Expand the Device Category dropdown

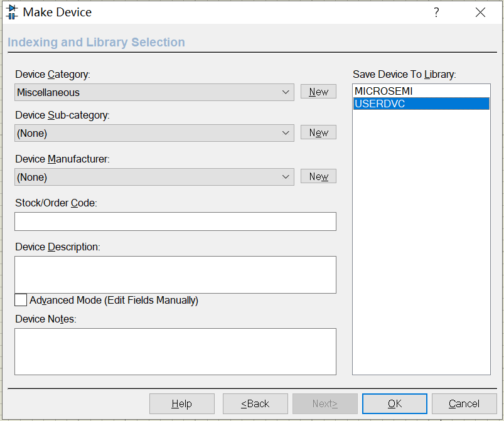(x=286, y=92)
